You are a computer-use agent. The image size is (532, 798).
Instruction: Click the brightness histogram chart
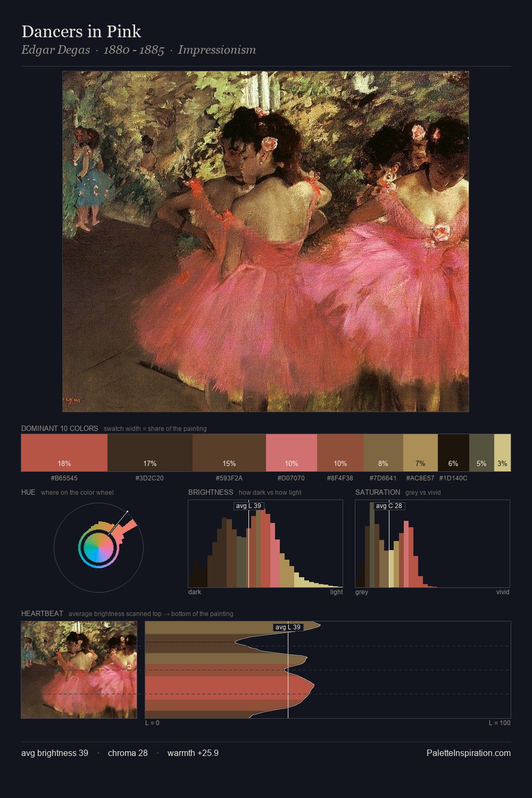(x=265, y=544)
